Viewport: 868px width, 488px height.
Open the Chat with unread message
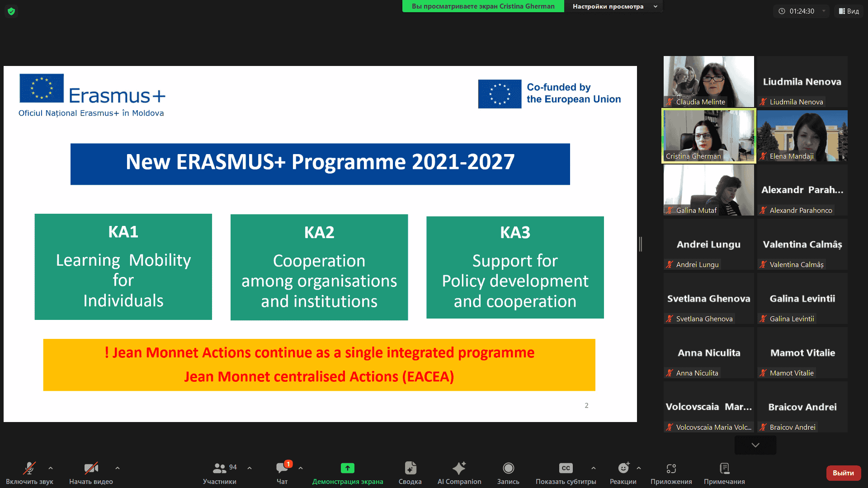click(x=282, y=469)
